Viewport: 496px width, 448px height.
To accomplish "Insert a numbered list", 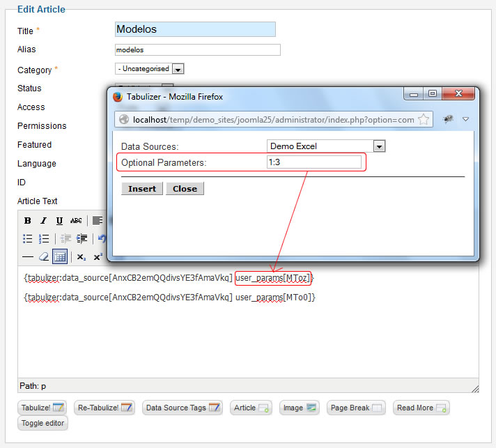I will tap(43, 238).
